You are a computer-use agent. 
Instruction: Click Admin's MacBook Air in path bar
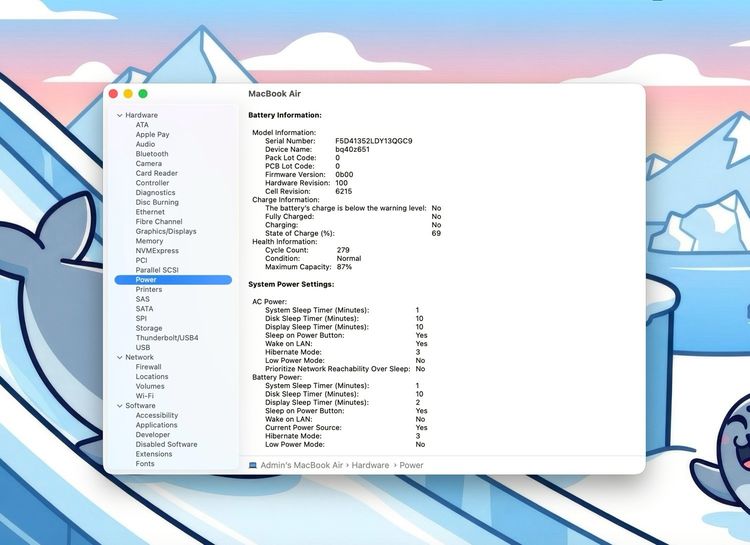(301, 465)
